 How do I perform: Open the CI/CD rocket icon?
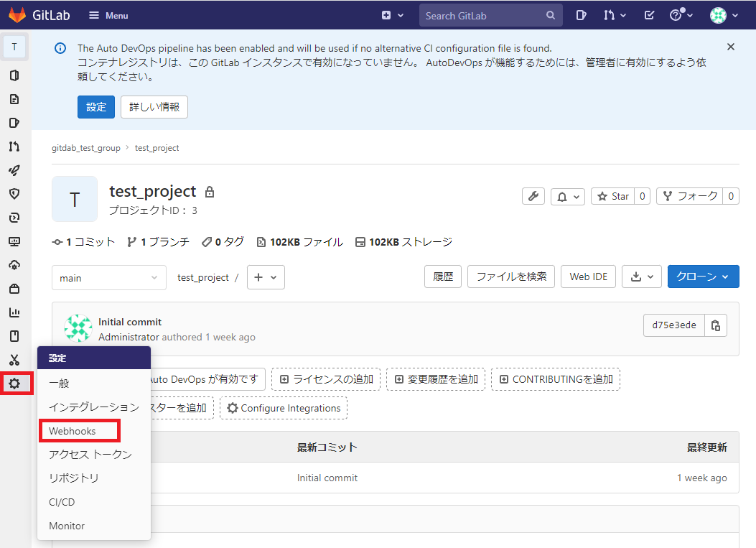(x=14, y=170)
